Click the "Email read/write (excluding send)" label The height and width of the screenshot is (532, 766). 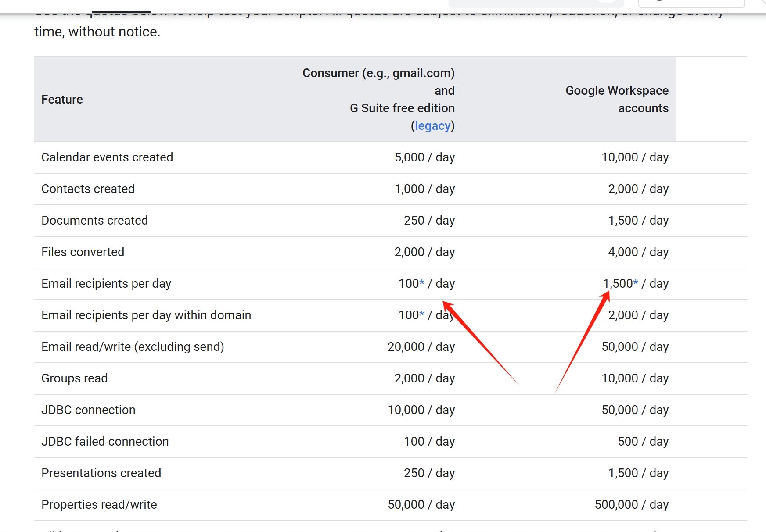click(133, 347)
